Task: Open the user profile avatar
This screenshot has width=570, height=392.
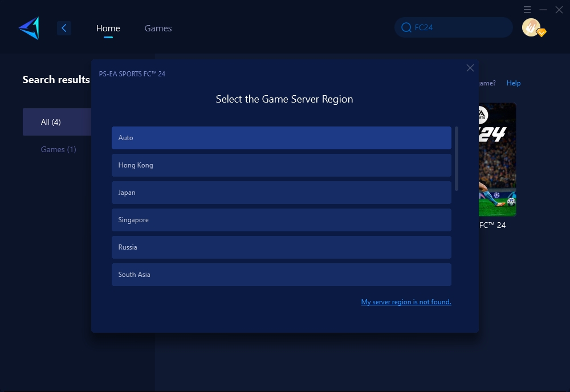Action: pyautogui.click(x=531, y=27)
